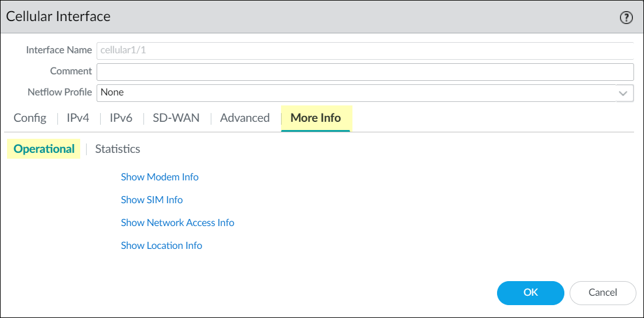Click Show Network Access Info link
644x318 pixels.
tap(177, 223)
